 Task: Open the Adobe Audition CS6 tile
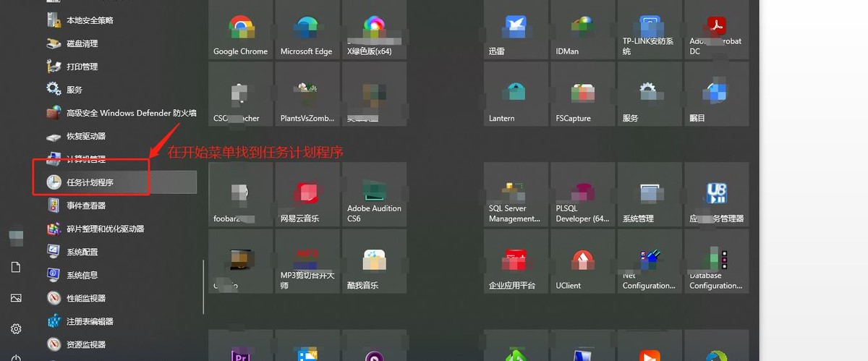click(374, 194)
